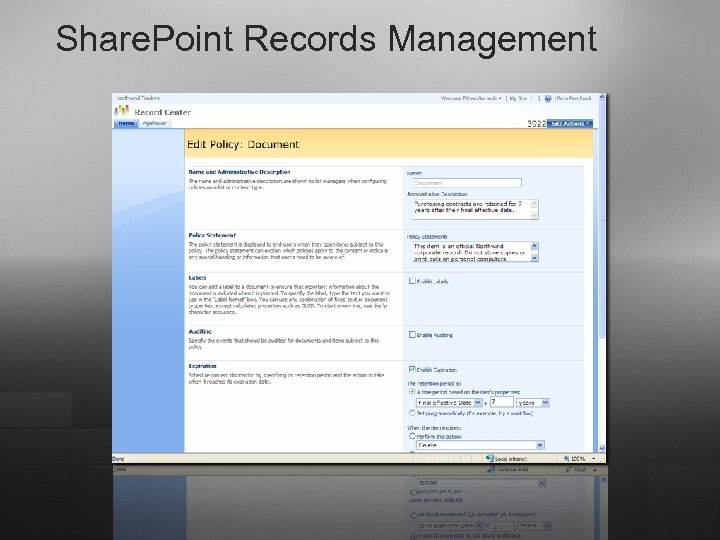Open zoom level 100% dropdown arrow
The image size is (720, 540).
tap(593, 458)
